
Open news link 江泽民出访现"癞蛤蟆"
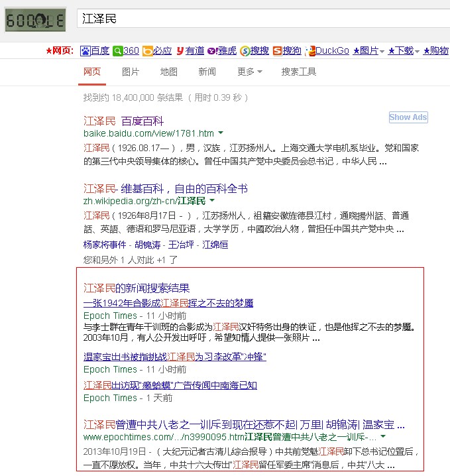tap(170, 385)
